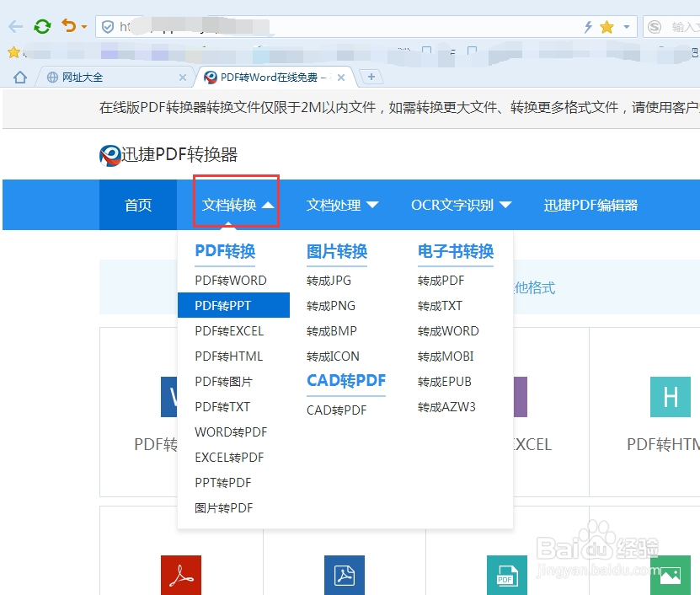Click the yellow bookmark star in address bar
Screen dimensions: 700x595
[x=607, y=26]
